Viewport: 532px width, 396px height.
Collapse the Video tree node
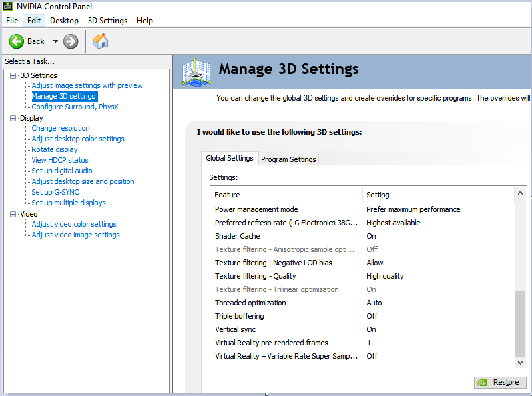[x=13, y=214]
